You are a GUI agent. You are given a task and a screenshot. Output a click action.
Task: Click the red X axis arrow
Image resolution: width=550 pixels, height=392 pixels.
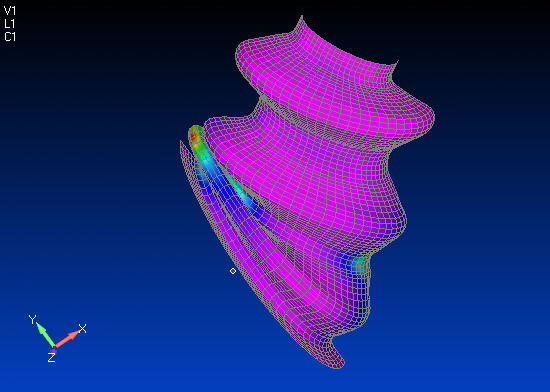click(x=68, y=339)
